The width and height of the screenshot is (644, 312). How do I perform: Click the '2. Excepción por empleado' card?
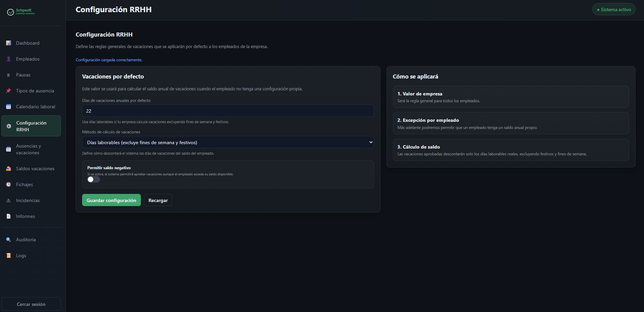tap(511, 123)
